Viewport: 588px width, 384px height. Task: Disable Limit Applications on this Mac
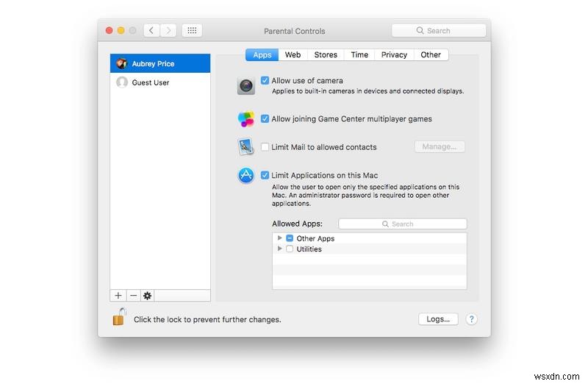(x=265, y=175)
